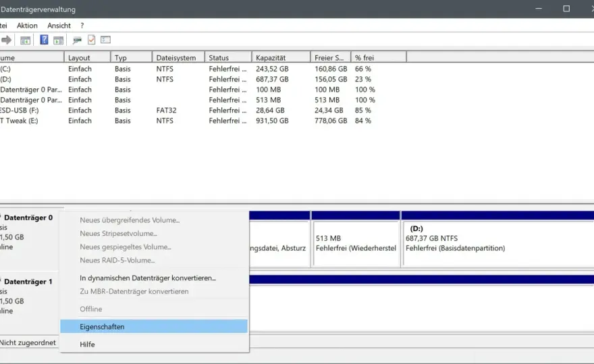Select the ESD-USB (F:) volume row
594x364 pixels.
click(203, 110)
